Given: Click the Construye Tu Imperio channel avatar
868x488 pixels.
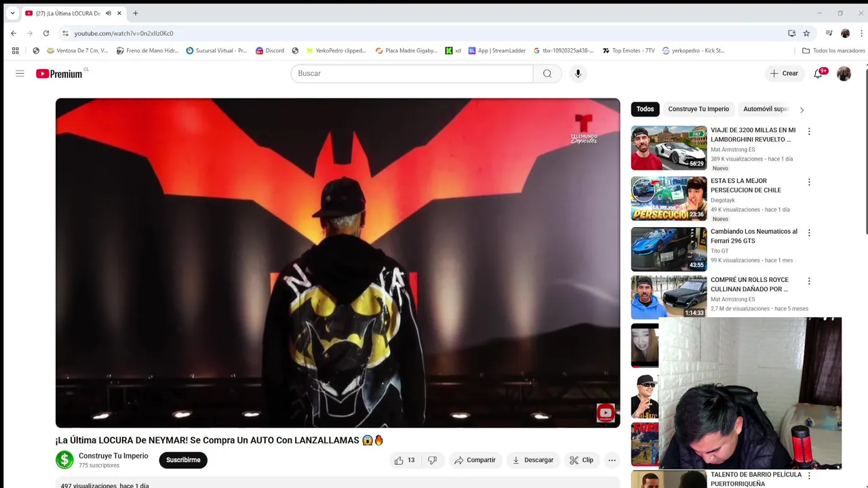Looking at the screenshot, I should tap(64, 460).
